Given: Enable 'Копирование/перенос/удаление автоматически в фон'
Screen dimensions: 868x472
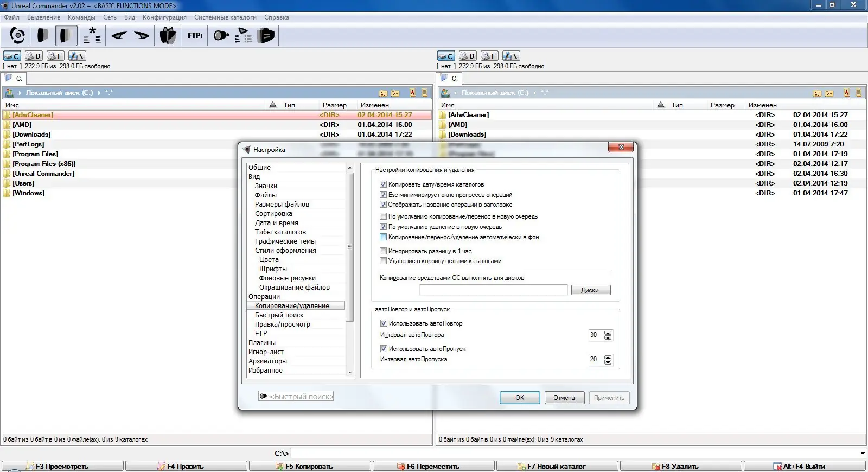Looking at the screenshot, I should pyautogui.click(x=384, y=237).
